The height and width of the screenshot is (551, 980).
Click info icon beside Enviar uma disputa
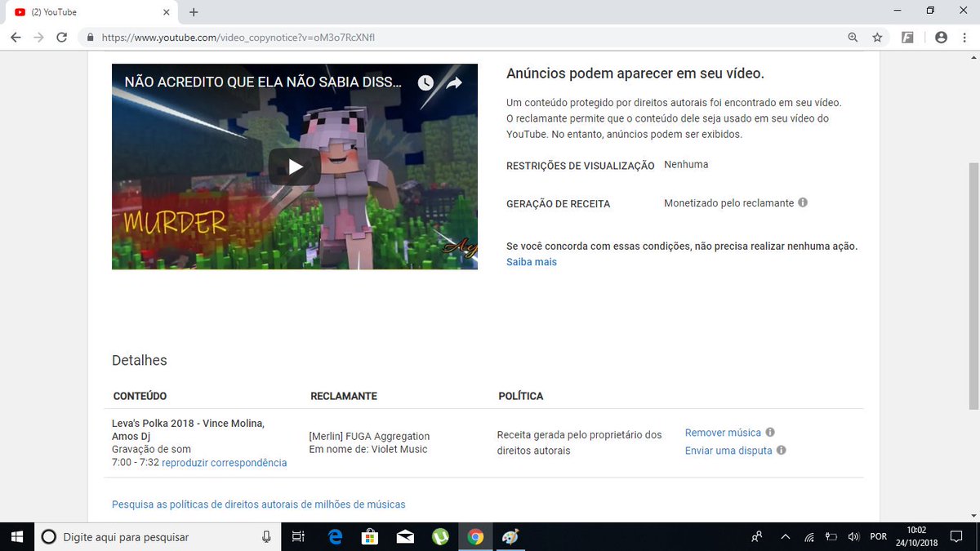782,451
